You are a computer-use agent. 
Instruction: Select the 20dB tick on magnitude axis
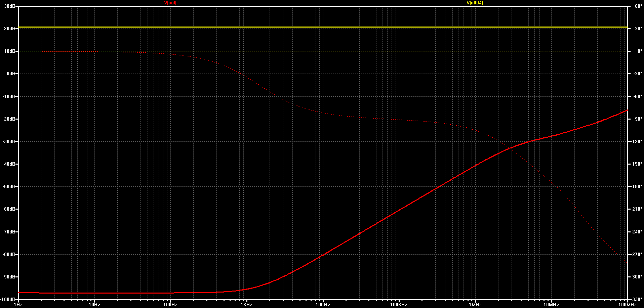(x=9, y=29)
